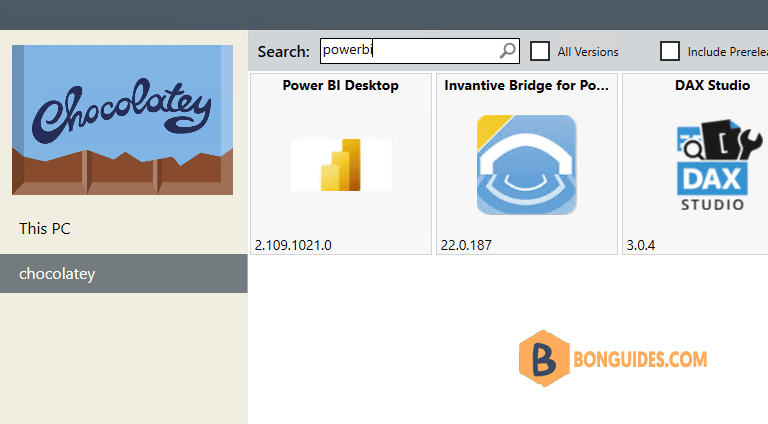Image resolution: width=768 pixels, height=424 pixels.
Task: Open the DAX Studio package icon
Action: (x=718, y=165)
